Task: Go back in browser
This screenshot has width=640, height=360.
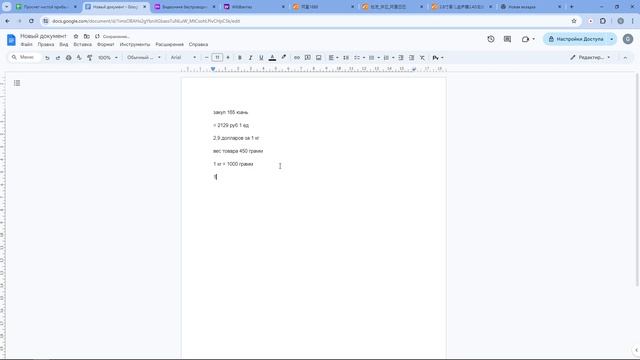Action: (8, 21)
